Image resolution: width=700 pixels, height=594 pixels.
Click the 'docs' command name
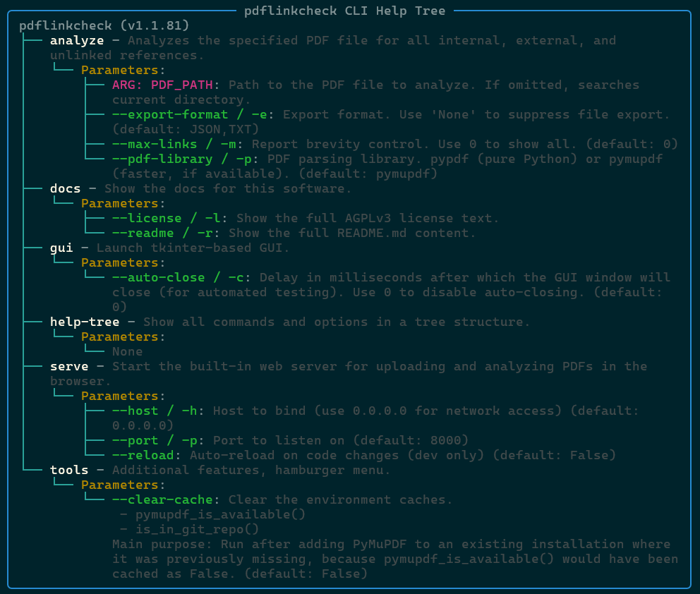point(65,188)
